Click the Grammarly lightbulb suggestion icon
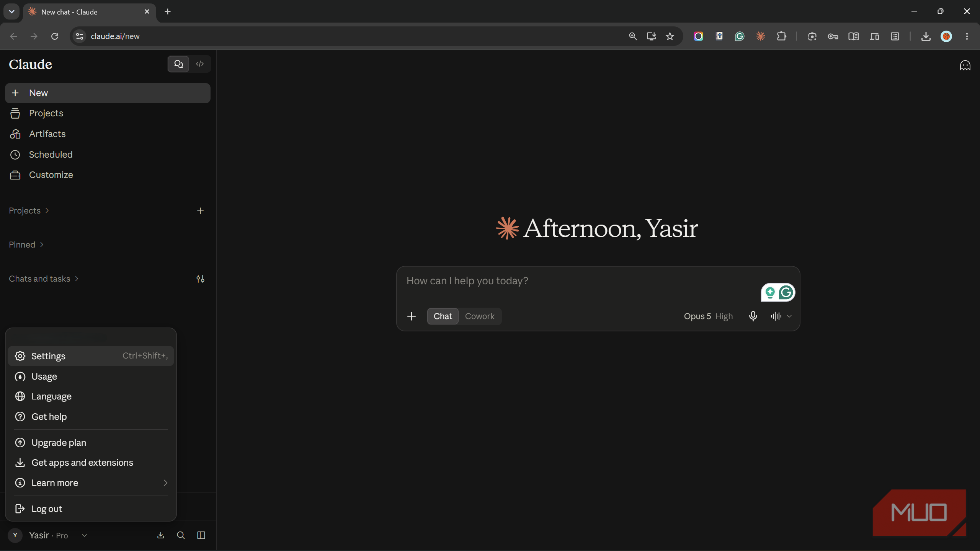This screenshot has height=551, width=980. pos(770,293)
